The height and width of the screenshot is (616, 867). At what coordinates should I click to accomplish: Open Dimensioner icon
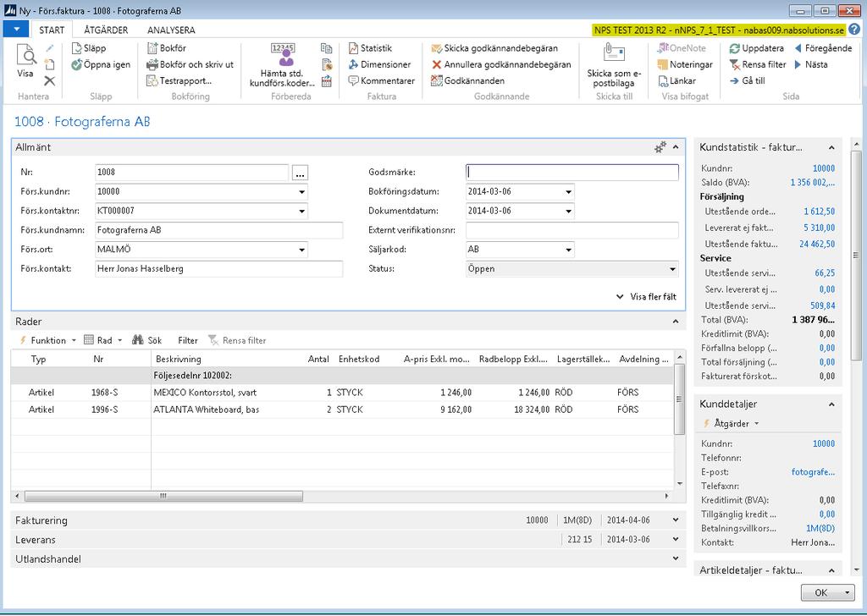click(x=353, y=64)
